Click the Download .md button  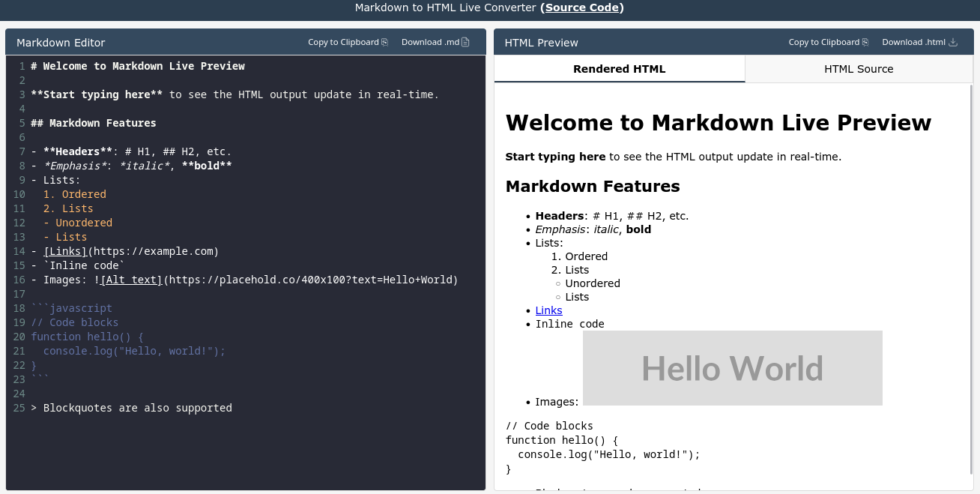430,42
